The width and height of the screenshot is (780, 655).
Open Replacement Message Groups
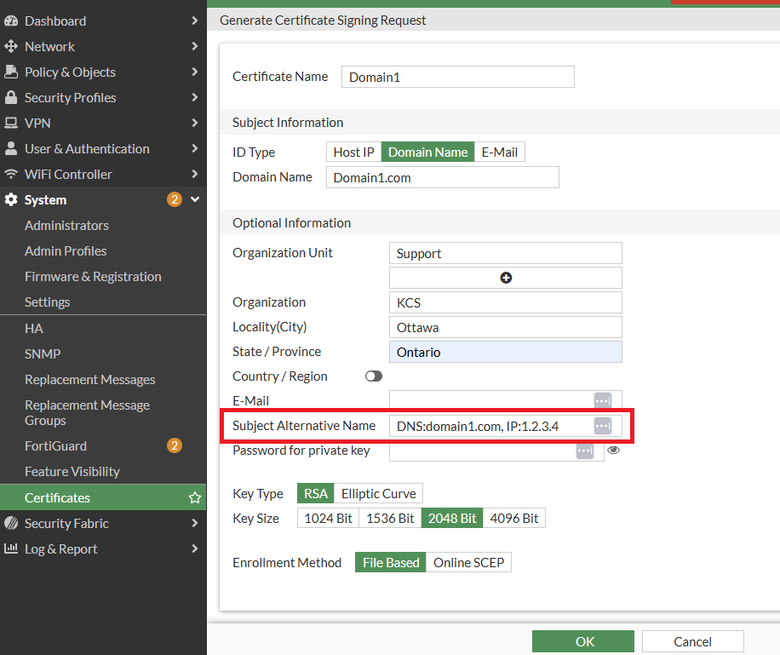(87, 413)
